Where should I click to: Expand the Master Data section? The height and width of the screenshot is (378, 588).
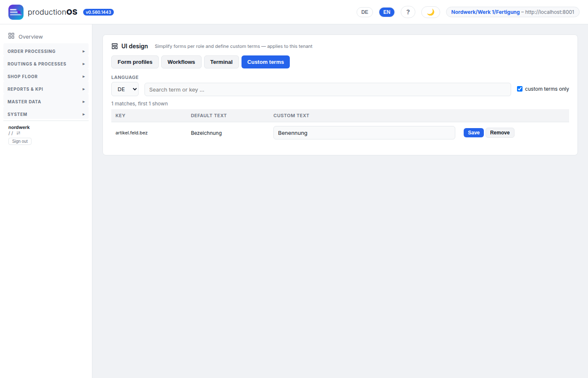(x=46, y=102)
